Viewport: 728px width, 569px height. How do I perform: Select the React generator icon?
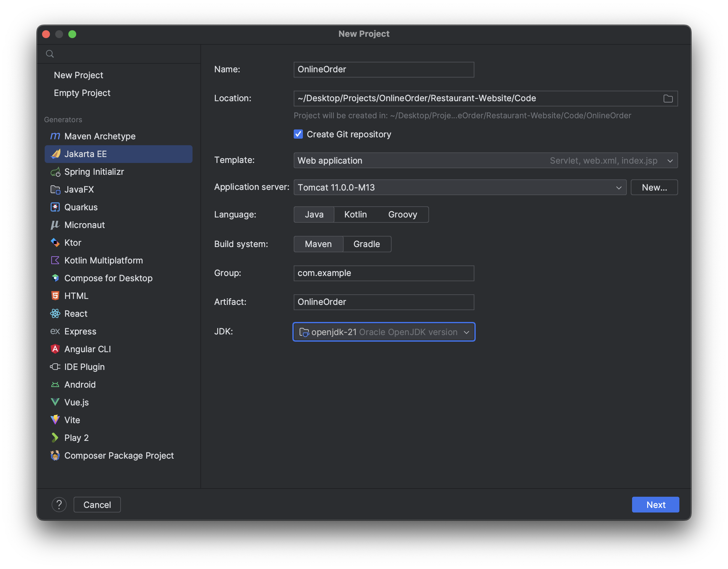pos(55,313)
